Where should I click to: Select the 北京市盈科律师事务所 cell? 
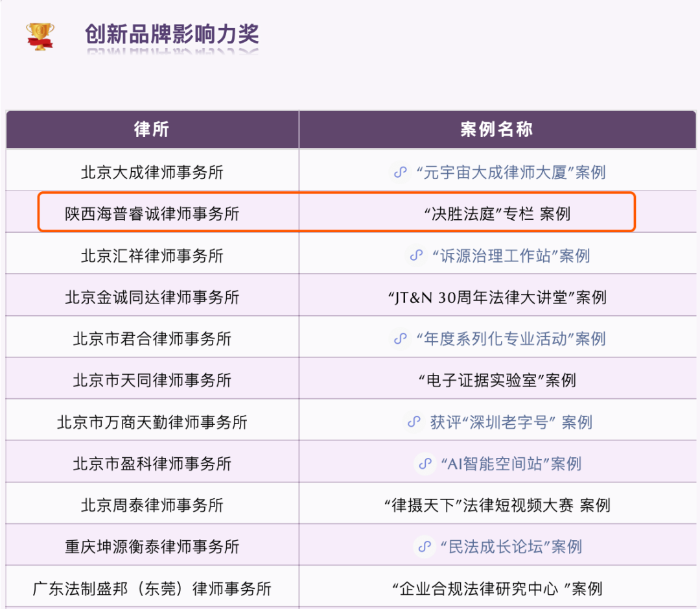click(x=152, y=464)
